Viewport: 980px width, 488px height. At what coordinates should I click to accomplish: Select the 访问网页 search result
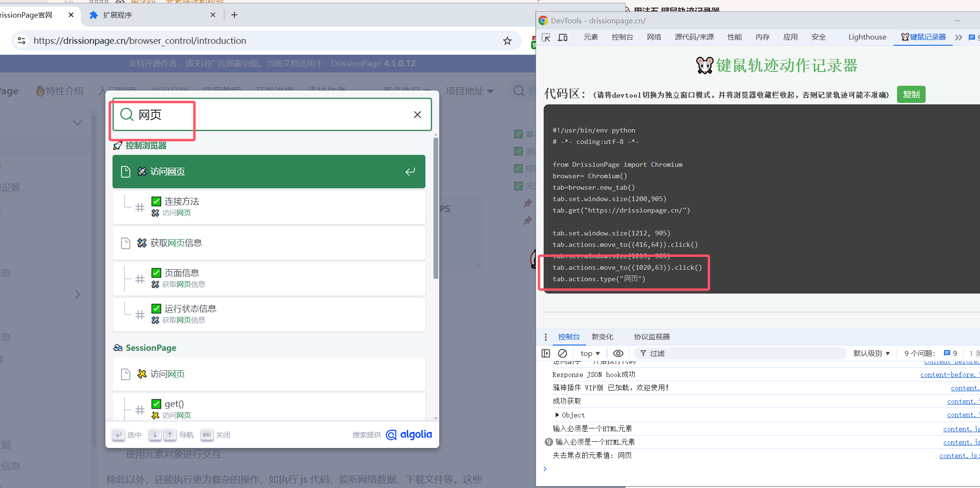click(x=269, y=172)
